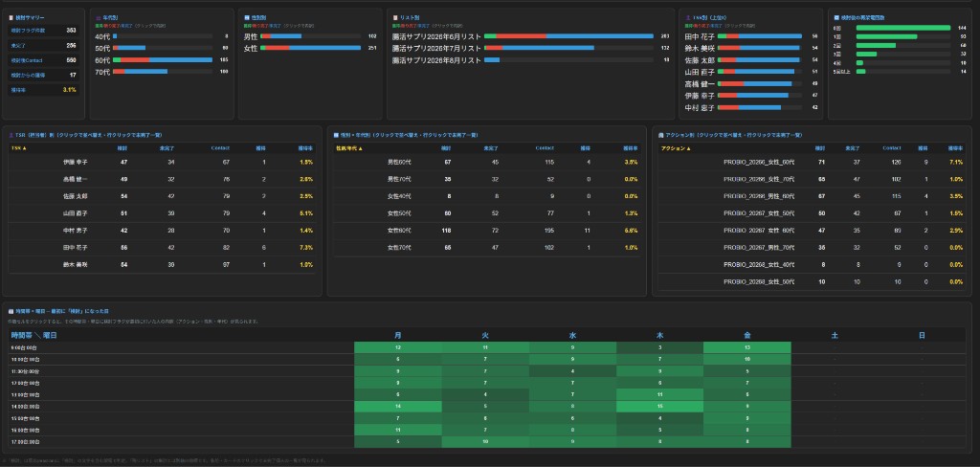Click the calendar icon beside 時間帯×曜日 heading
Screen dimensions: 980x467
point(11,311)
